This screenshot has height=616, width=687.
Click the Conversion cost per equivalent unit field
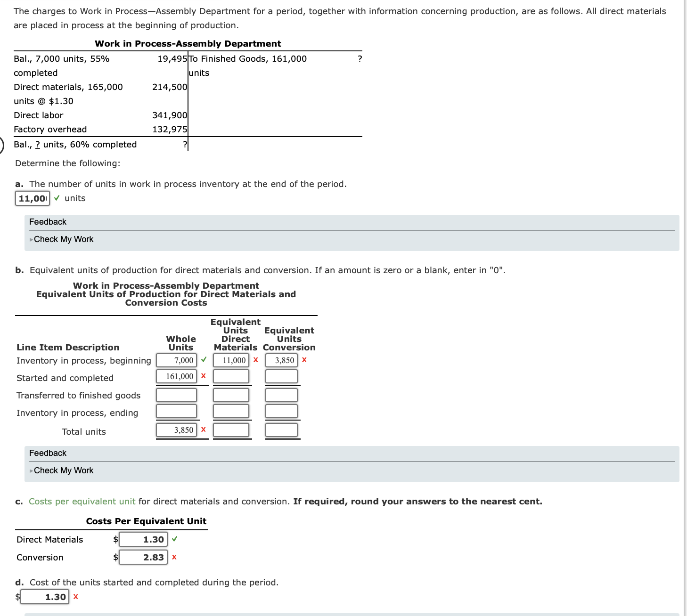point(144,557)
